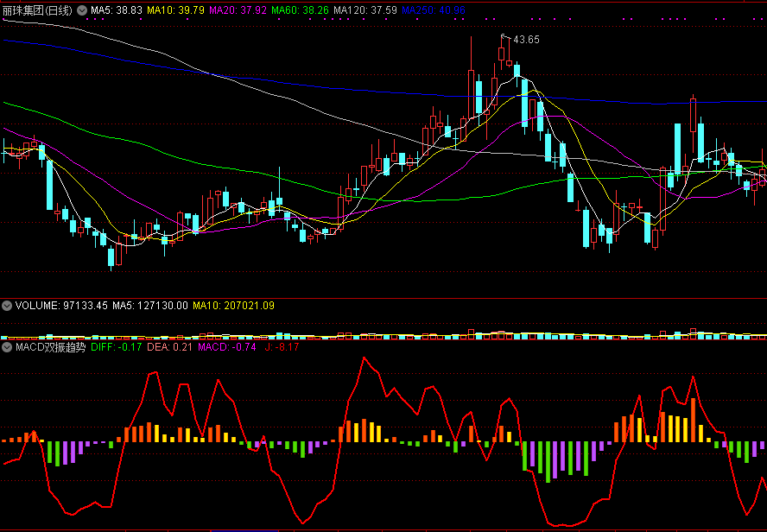Click the VOLUME: 97133.45 readout
Screen dimensions: 767x532
click(62, 306)
